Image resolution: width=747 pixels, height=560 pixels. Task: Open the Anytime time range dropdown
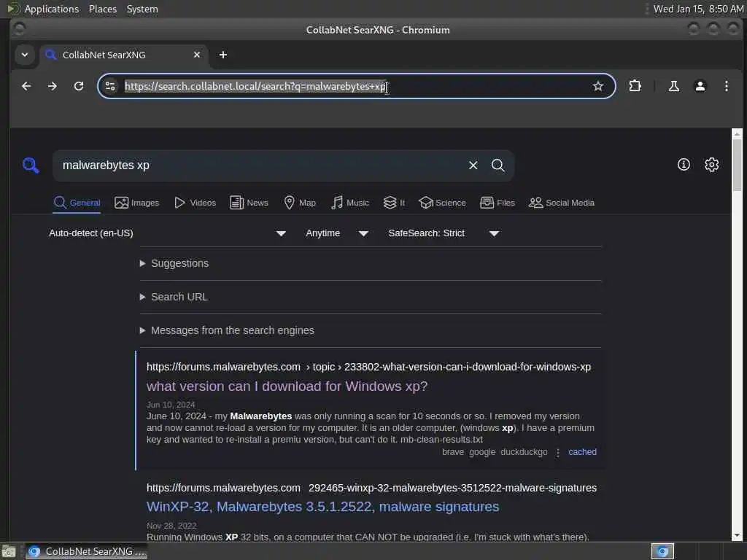pyautogui.click(x=337, y=233)
